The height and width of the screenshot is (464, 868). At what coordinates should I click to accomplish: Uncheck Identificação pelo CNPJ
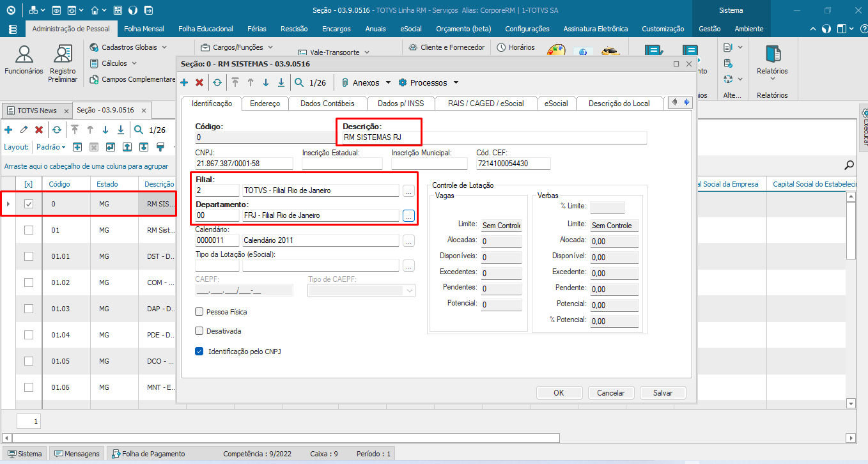[x=199, y=352]
